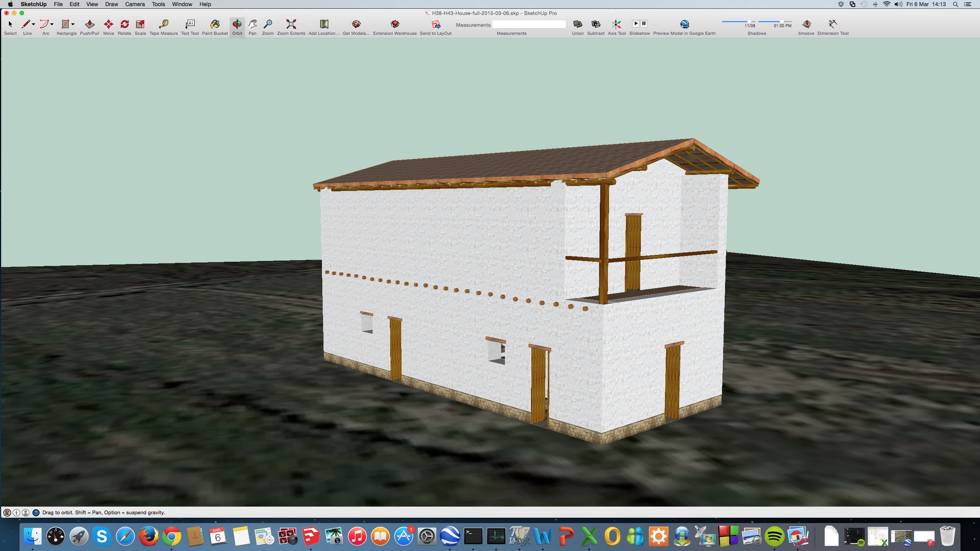Select the Push/Pull tool
Screen dimensions: 980x551
[x=90, y=24]
